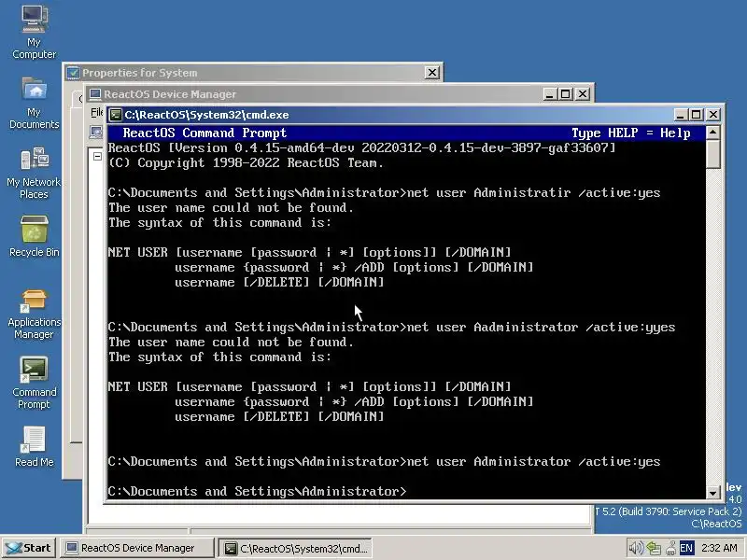
Task: Click the ReactOS version line in cmd
Action: tap(362, 147)
